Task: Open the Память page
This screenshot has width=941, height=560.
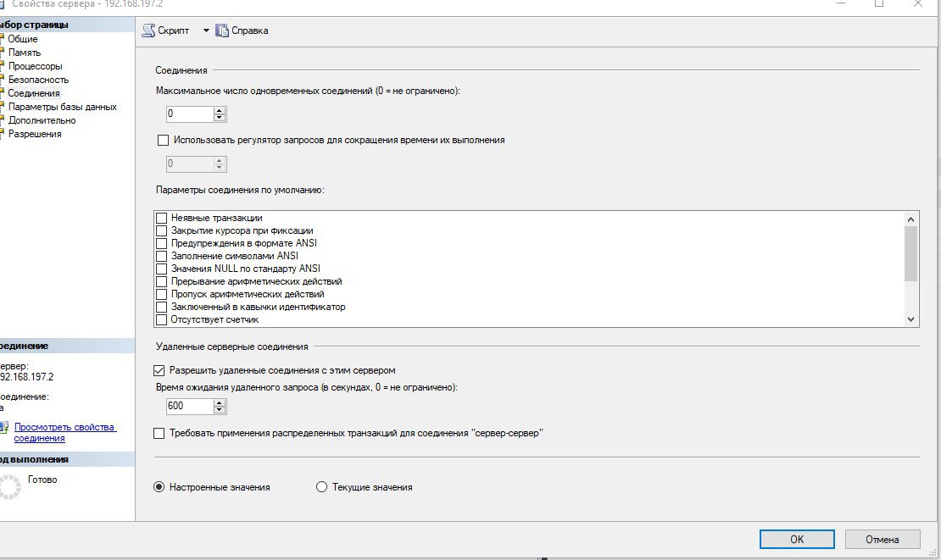Action: [24, 53]
